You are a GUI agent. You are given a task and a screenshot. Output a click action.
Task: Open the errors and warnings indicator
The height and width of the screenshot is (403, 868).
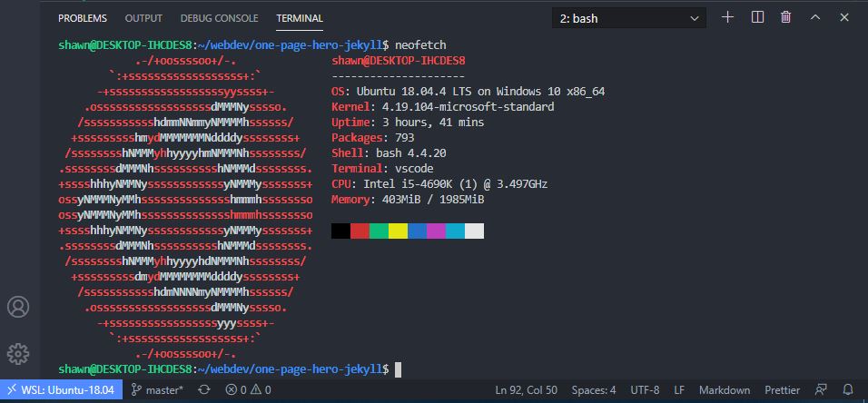coord(249,390)
